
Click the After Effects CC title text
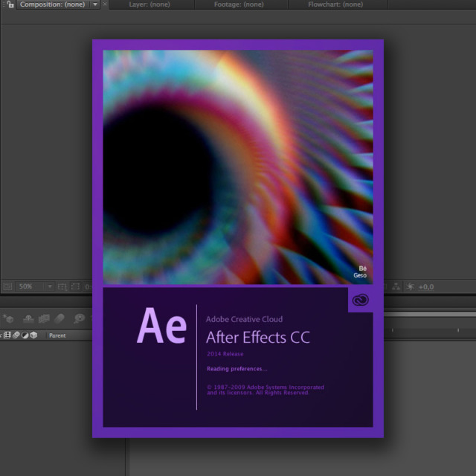(258, 337)
